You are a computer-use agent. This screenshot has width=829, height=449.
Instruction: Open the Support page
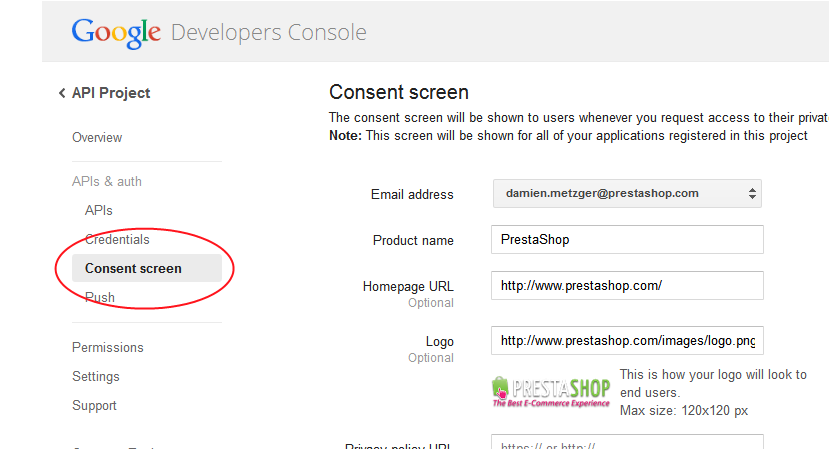point(94,406)
